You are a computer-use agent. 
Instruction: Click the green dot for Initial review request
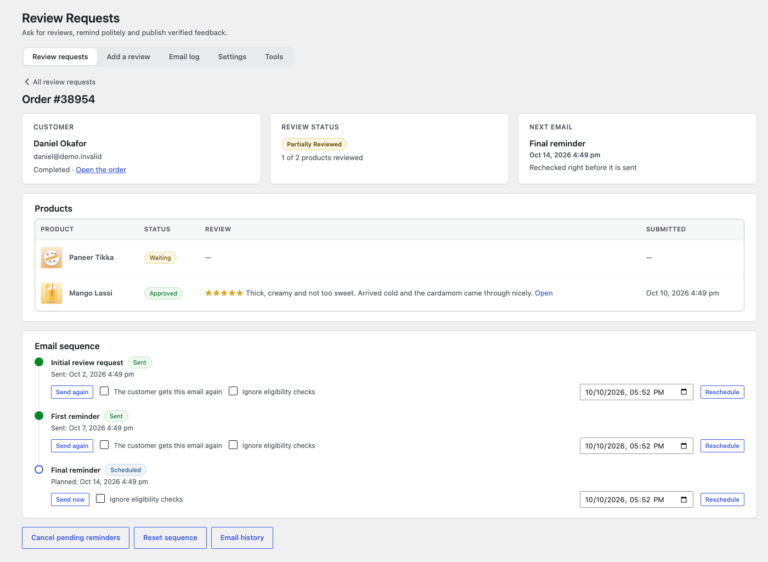(39, 362)
